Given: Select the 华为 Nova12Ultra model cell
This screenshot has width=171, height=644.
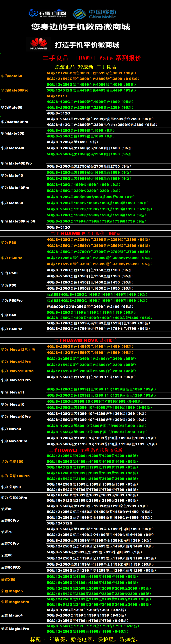Looking at the screenshot, I should pos(23,371).
